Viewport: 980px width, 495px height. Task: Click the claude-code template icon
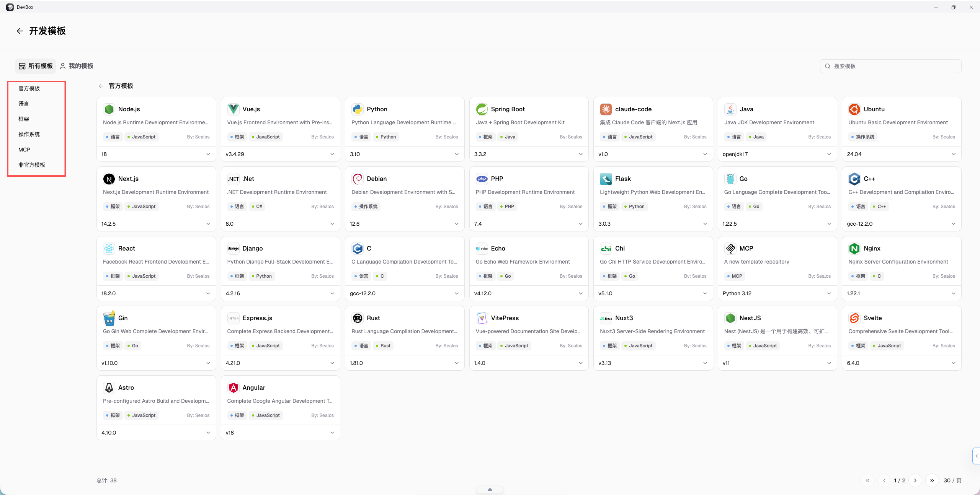606,109
